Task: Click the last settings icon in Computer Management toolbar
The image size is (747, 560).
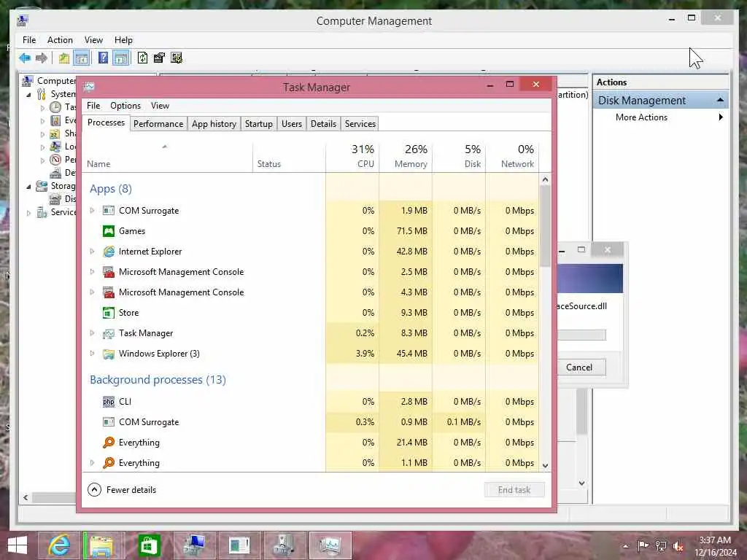Action: 177,58
